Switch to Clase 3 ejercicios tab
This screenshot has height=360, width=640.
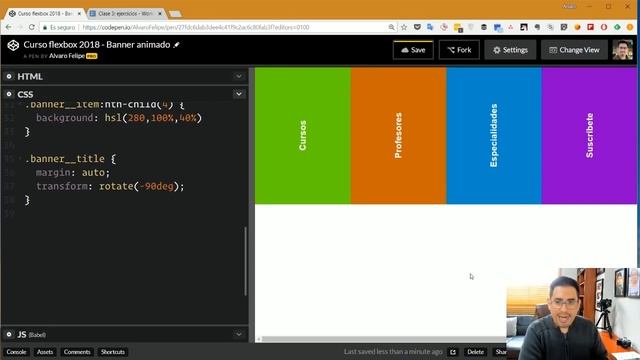click(124, 13)
